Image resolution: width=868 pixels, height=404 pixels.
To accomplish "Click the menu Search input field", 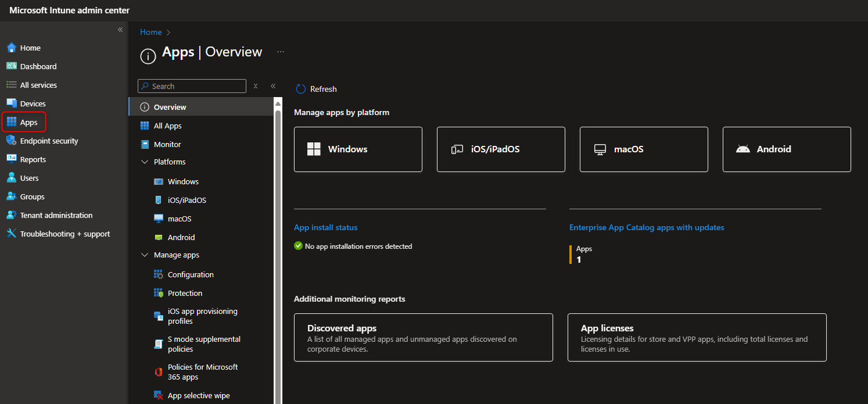I will (196, 86).
